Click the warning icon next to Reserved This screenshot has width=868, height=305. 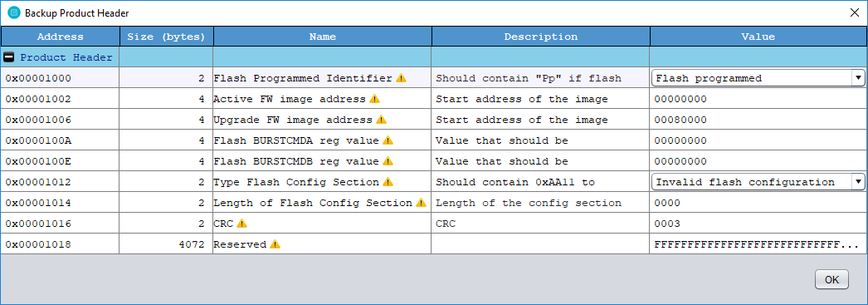click(275, 244)
